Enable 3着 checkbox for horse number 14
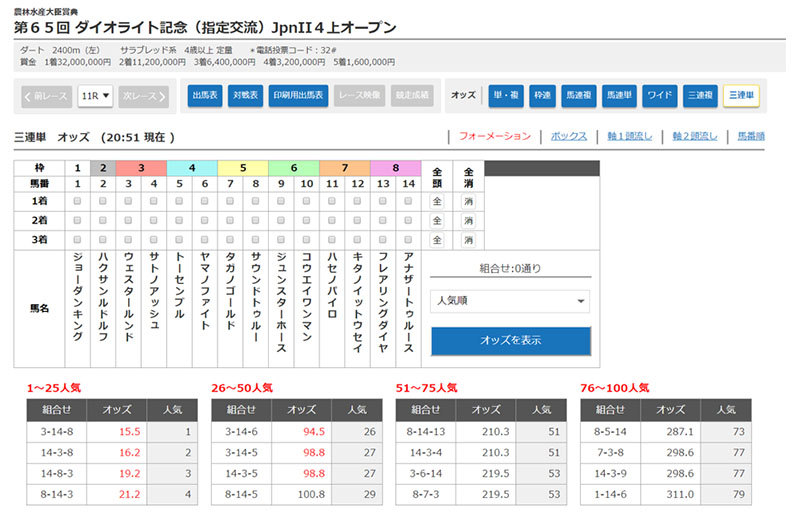The width and height of the screenshot is (800, 517). coord(410,239)
